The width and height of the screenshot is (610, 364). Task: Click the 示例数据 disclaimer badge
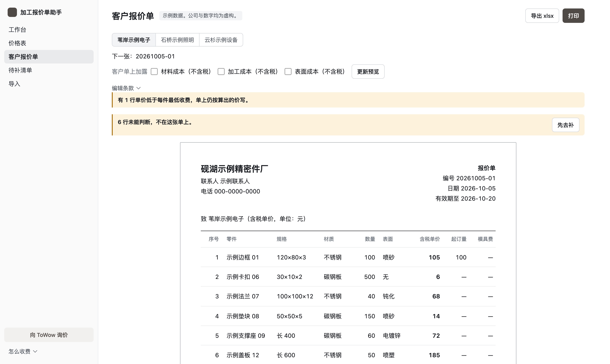tap(201, 16)
